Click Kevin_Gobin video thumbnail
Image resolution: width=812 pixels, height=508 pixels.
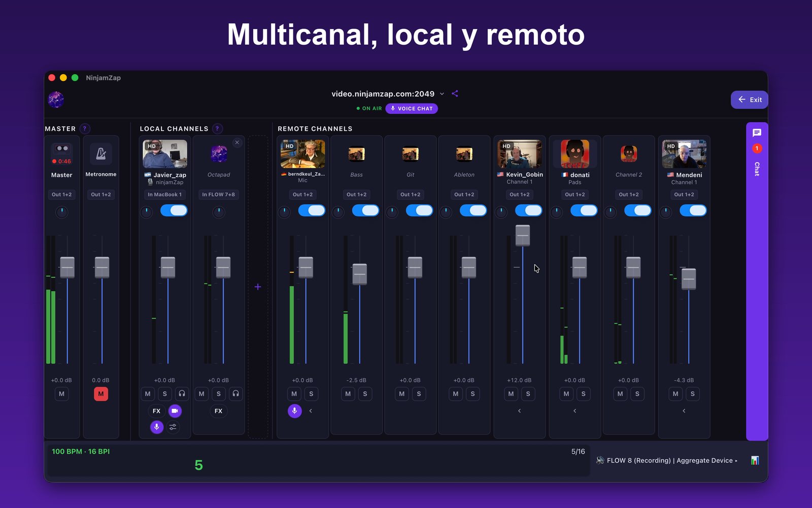click(x=520, y=154)
